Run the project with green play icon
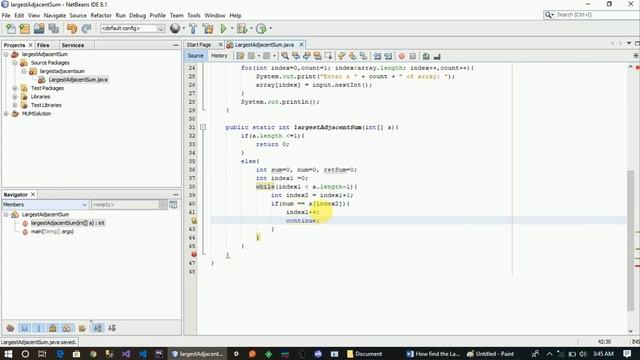Viewport: 640px width, 360px height. point(223,29)
